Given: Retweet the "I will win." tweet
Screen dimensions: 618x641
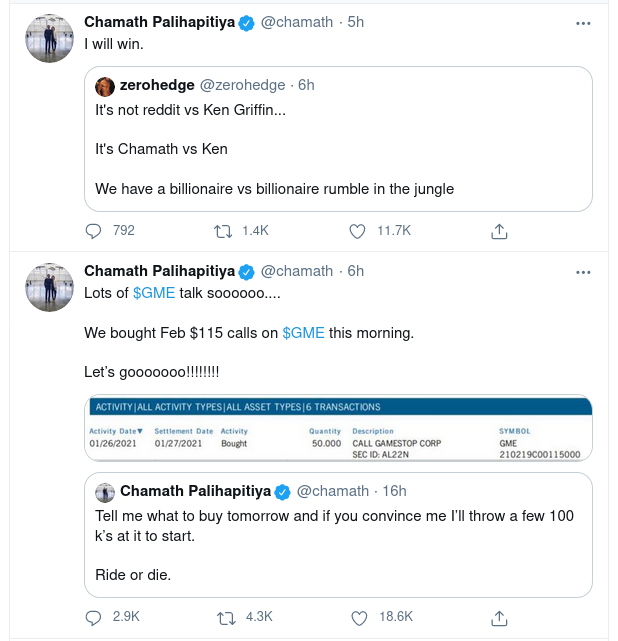Looking at the screenshot, I should pyautogui.click(x=225, y=231).
